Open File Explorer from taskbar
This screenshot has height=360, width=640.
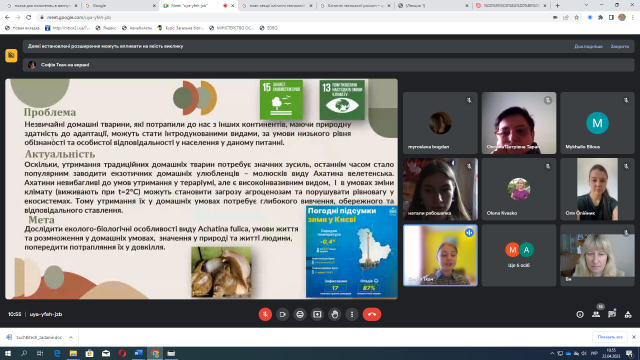(x=73, y=353)
